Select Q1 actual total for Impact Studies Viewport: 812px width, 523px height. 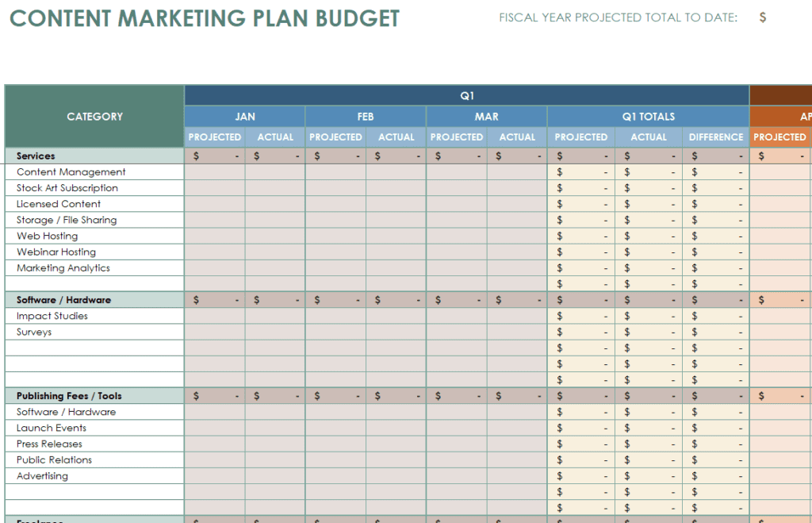649,316
